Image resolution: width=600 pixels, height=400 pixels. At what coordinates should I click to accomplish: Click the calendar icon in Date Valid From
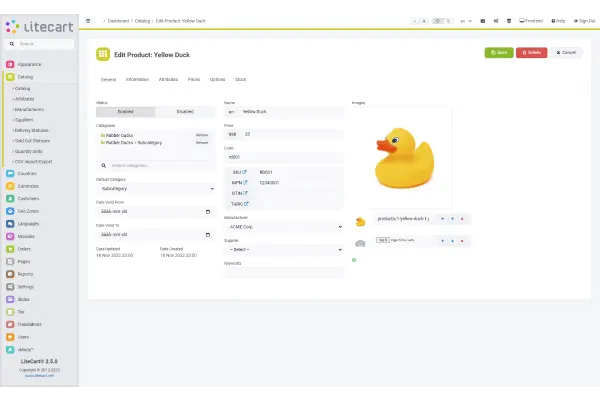[207, 212]
